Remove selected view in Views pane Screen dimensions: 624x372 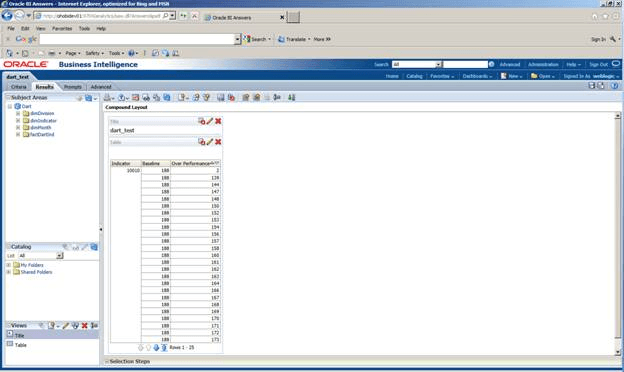pyautogui.click(x=84, y=325)
